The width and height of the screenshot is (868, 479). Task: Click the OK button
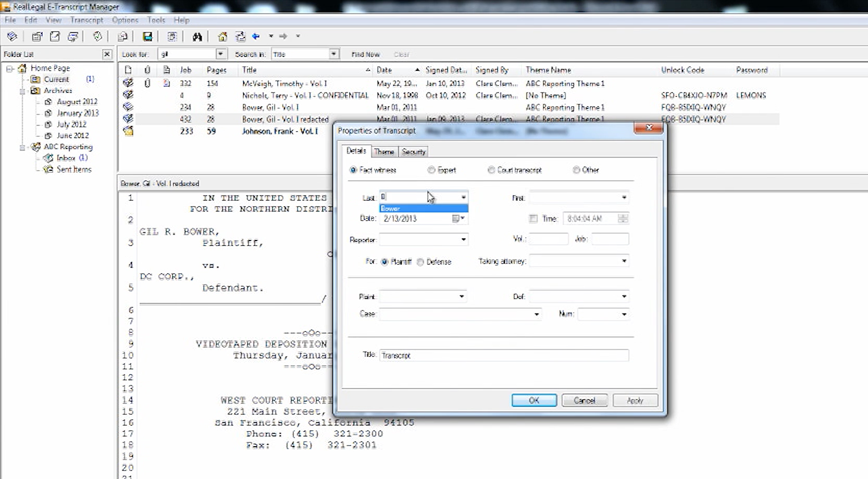(534, 400)
